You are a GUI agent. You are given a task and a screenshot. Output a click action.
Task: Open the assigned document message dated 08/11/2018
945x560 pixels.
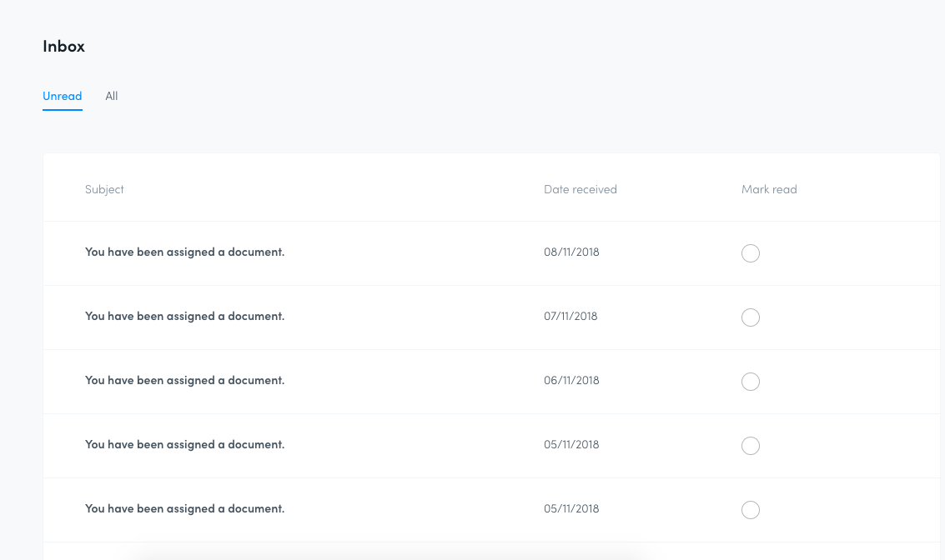(184, 252)
